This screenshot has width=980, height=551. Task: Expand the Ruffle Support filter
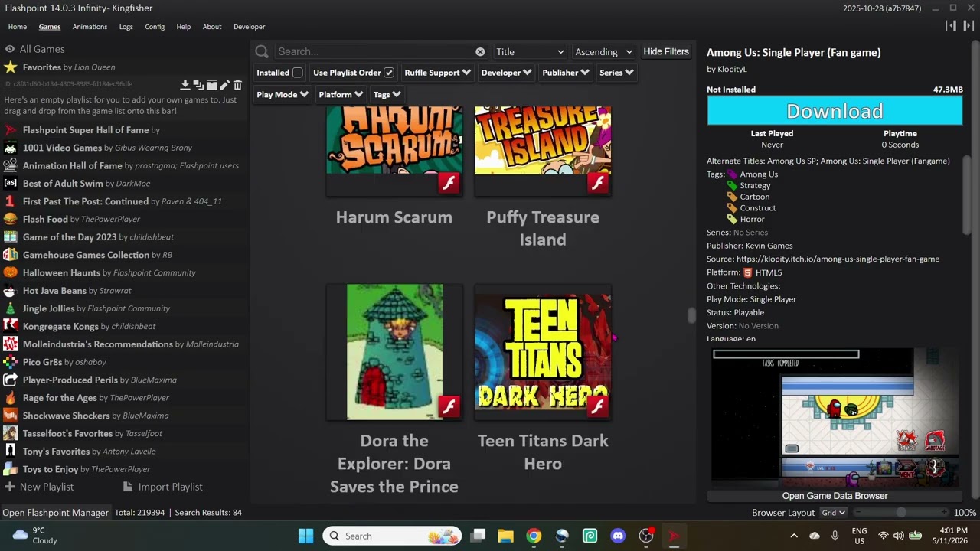click(436, 73)
